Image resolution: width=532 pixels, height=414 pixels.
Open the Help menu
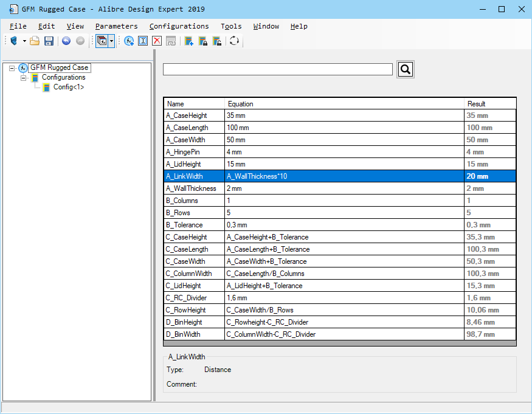299,26
